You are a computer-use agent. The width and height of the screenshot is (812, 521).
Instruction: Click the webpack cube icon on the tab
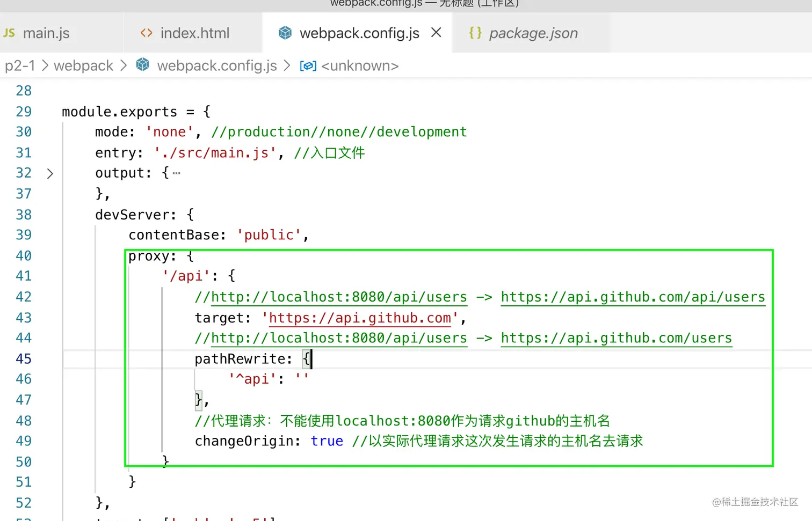click(285, 33)
